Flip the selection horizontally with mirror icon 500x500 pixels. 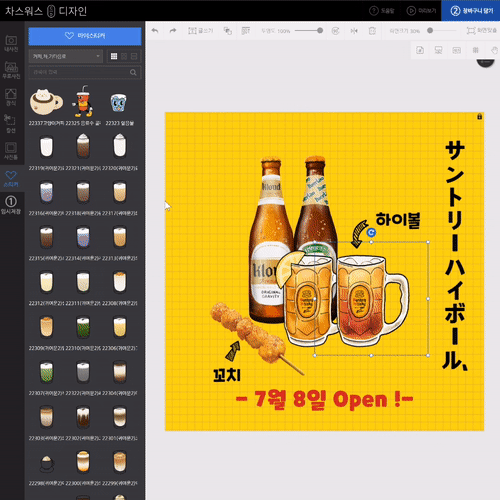click(x=354, y=31)
